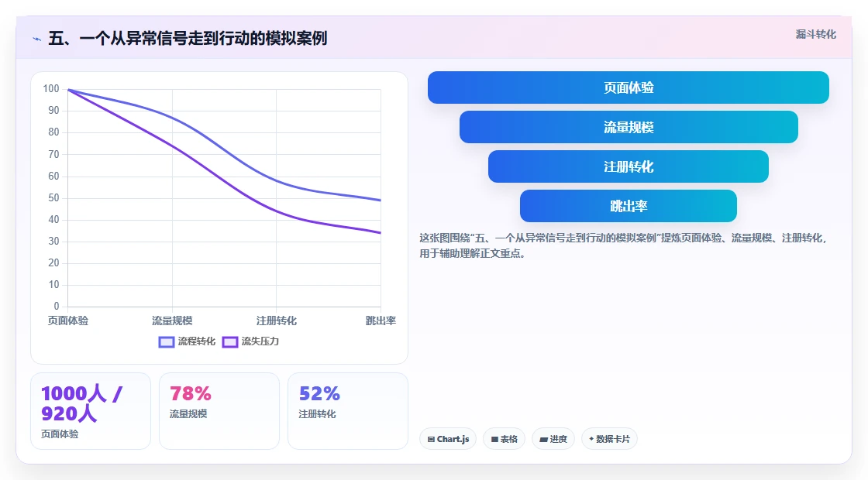Click the purple 流失压力 line endpoint at 跳出率
The height and width of the screenshot is (480, 868).
[381, 233]
